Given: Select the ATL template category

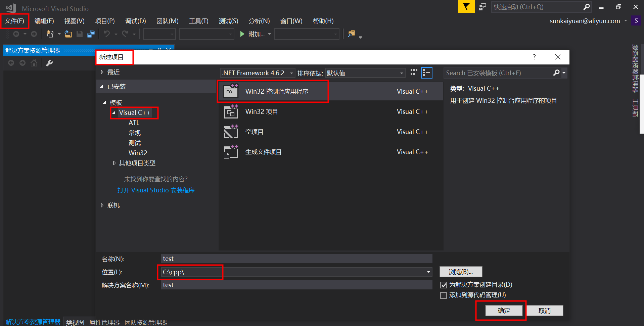Looking at the screenshot, I should [134, 123].
